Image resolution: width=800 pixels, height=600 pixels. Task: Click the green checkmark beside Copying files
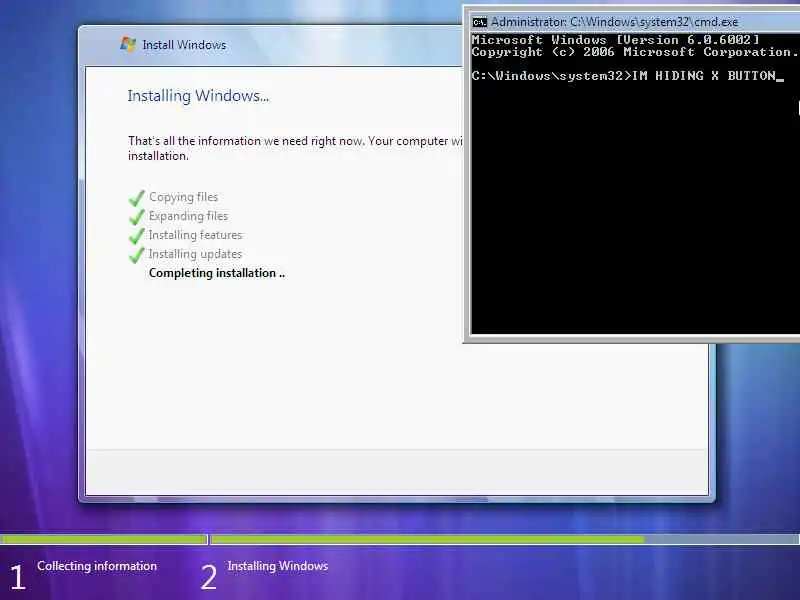point(136,198)
